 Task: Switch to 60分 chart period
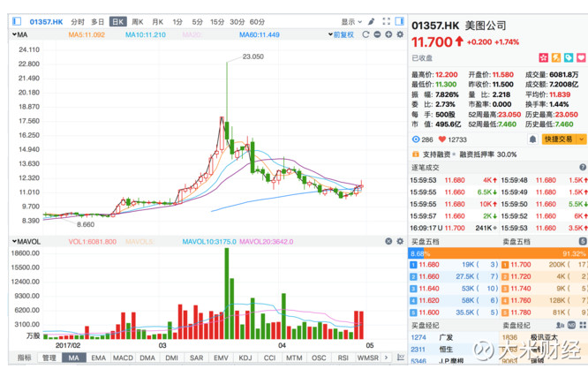[257, 22]
